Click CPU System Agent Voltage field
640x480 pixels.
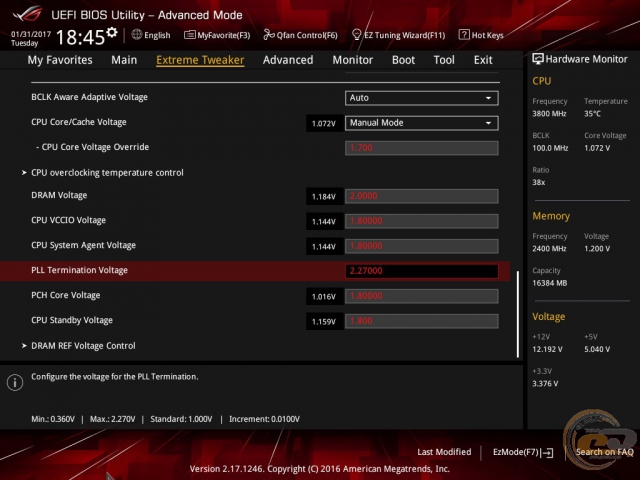(422, 246)
